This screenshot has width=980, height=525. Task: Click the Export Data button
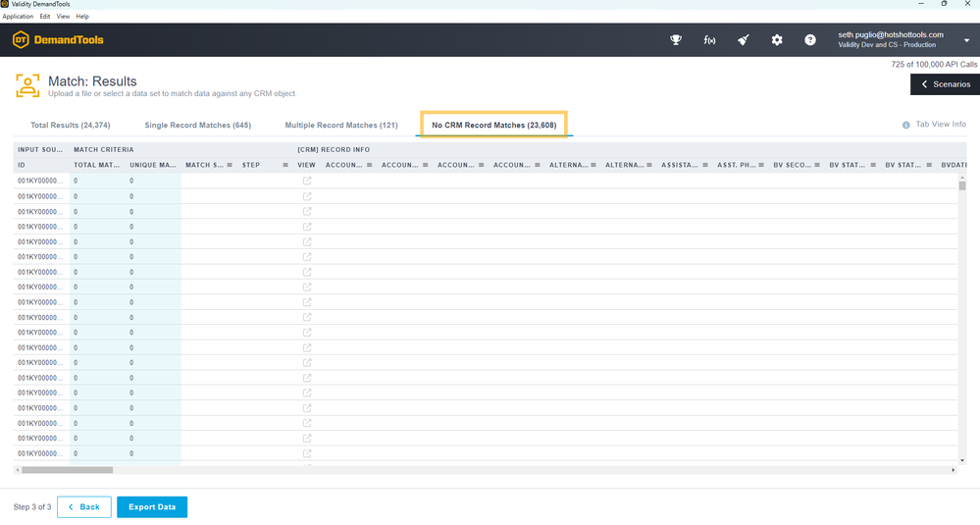[152, 507]
